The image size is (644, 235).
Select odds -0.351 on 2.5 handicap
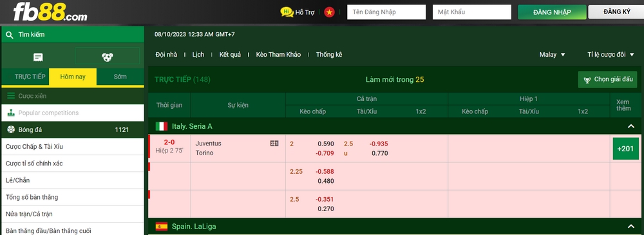(x=325, y=199)
